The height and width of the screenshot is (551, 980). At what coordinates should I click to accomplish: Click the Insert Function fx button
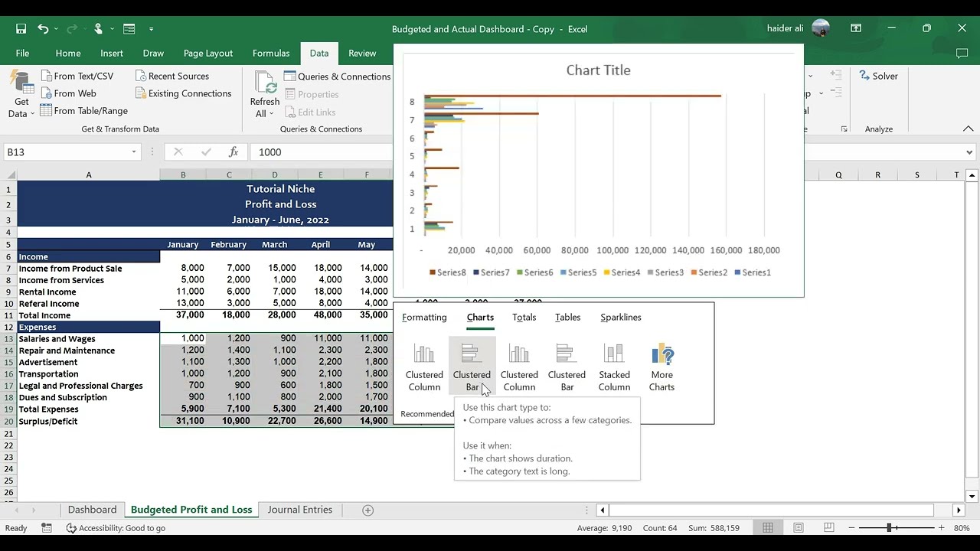pyautogui.click(x=234, y=152)
